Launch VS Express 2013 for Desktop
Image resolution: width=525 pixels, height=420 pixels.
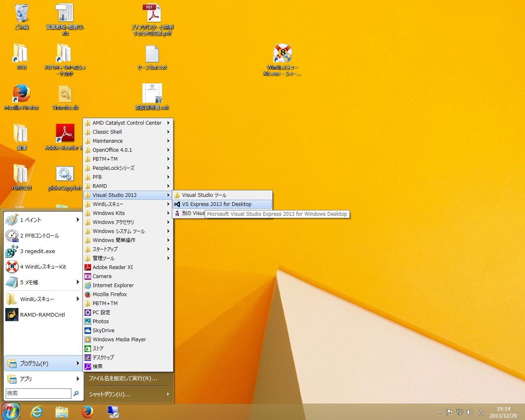coord(217,204)
